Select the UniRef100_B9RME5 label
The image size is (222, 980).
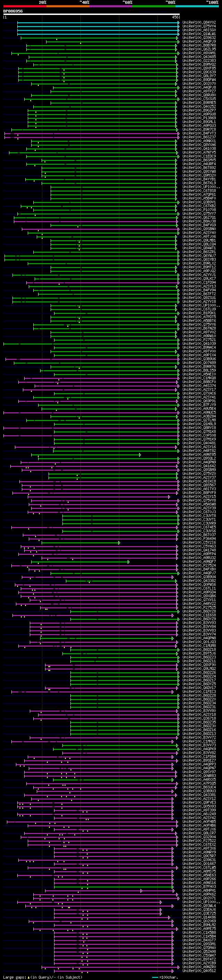(199, 103)
